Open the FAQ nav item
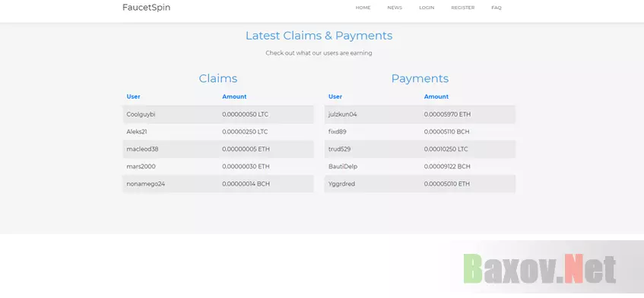The height and width of the screenshot is (298, 644). [x=496, y=8]
